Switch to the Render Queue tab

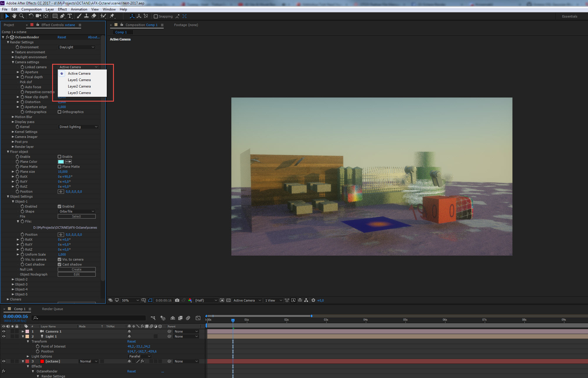pyautogui.click(x=52, y=309)
